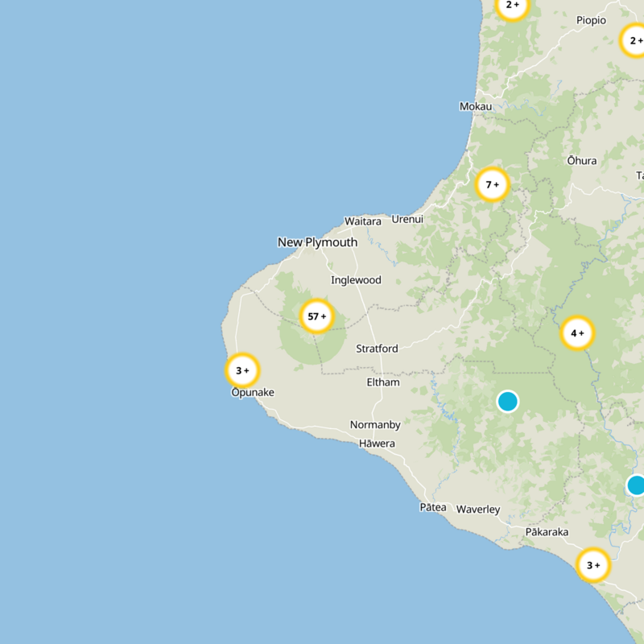Click the Urenui place label
This screenshot has height=644, width=644.
tap(407, 219)
